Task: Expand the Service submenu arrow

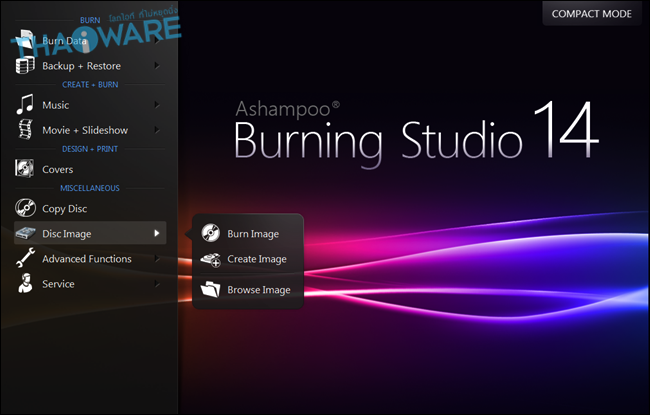Action: pos(157,284)
